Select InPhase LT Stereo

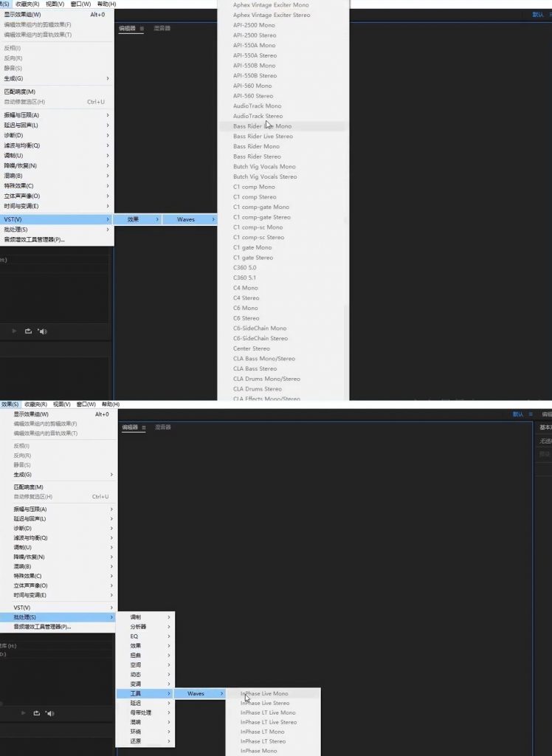(x=263, y=741)
